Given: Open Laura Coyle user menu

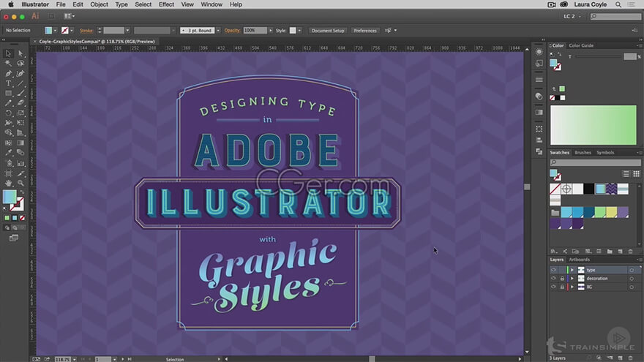Looking at the screenshot, I should pyautogui.click(x=590, y=4).
